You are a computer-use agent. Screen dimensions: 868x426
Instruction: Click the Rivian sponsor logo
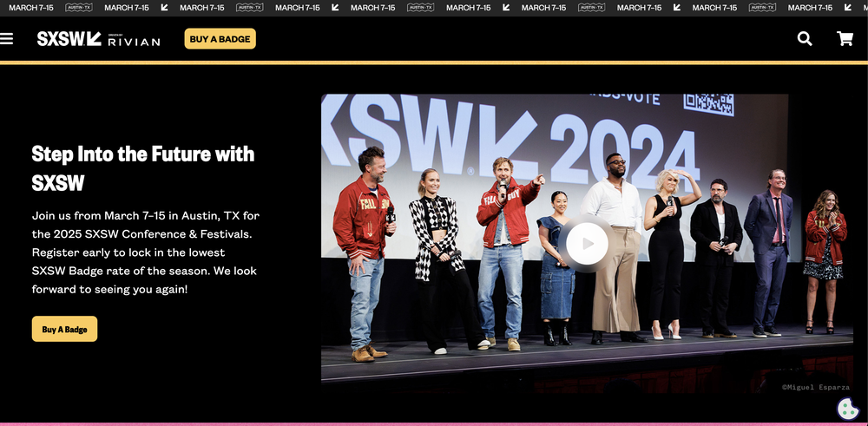point(134,41)
